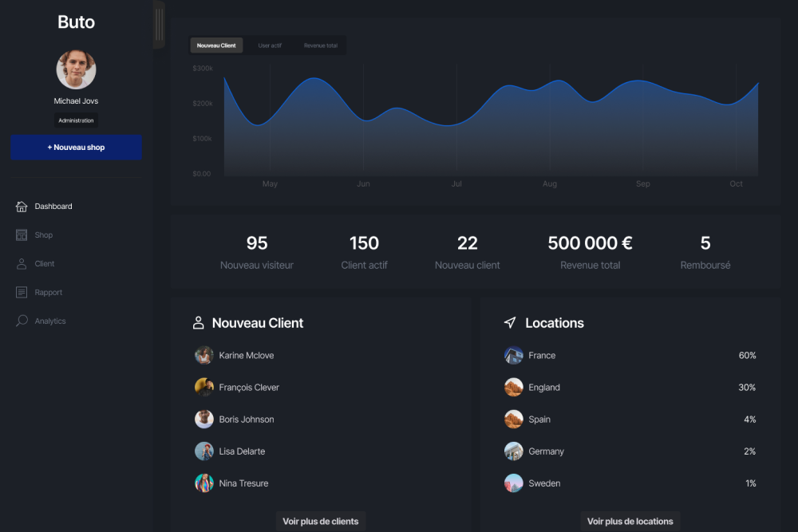798x532 pixels.
Task: Click the Analytics magnifier icon
Action: (x=22, y=321)
